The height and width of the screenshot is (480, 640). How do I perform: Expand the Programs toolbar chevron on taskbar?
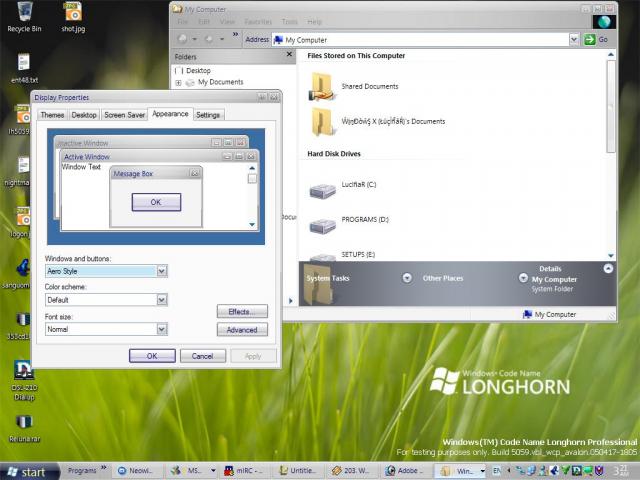(104, 468)
